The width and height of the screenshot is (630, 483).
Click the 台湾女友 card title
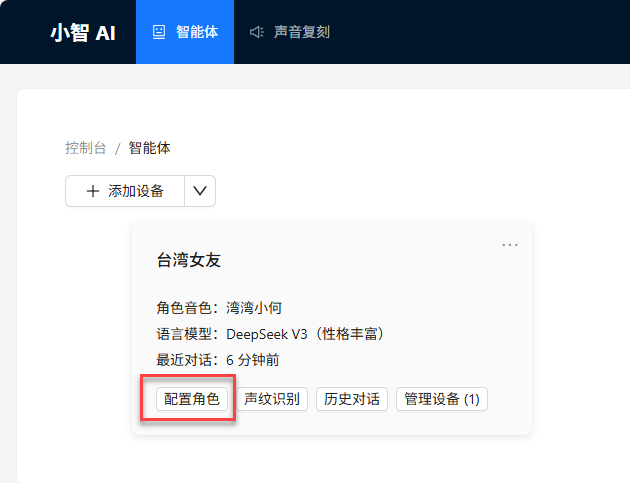(x=189, y=260)
